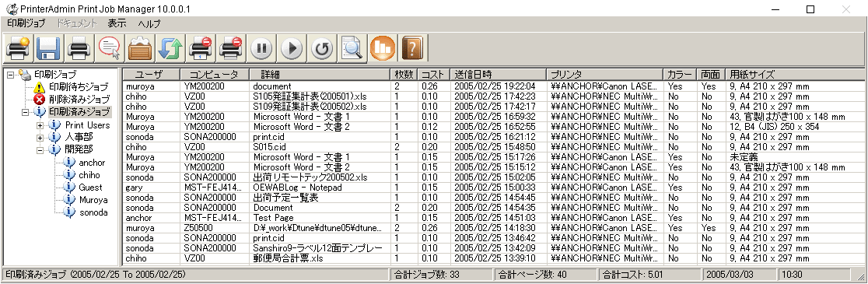Resume printing with the play button
Image resolution: width=868 pixels, height=284 pixels.
tap(291, 48)
